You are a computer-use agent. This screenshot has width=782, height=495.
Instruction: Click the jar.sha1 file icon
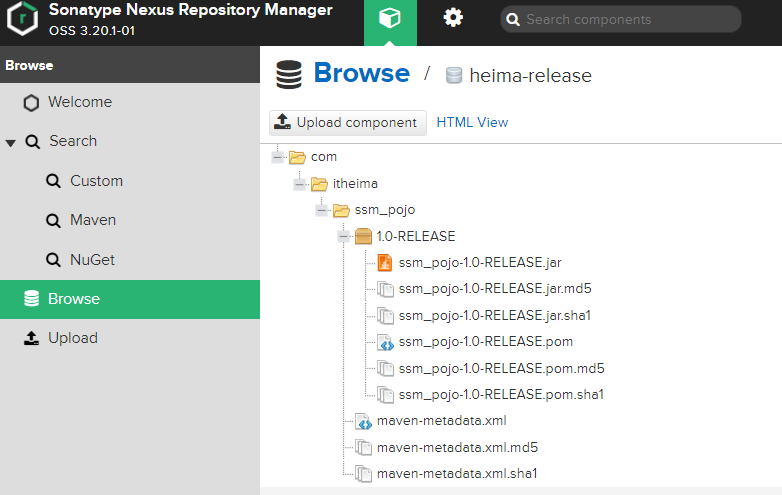click(x=385, y=316)
